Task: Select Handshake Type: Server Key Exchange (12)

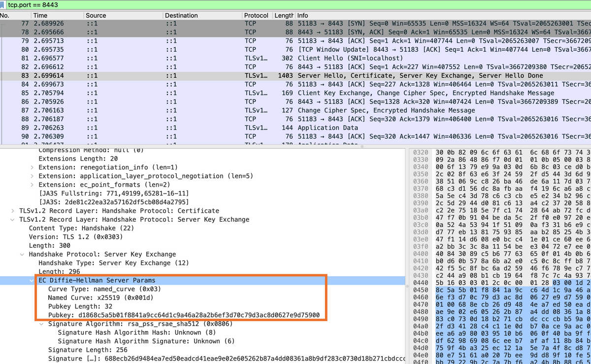Action: pos(113,264)
